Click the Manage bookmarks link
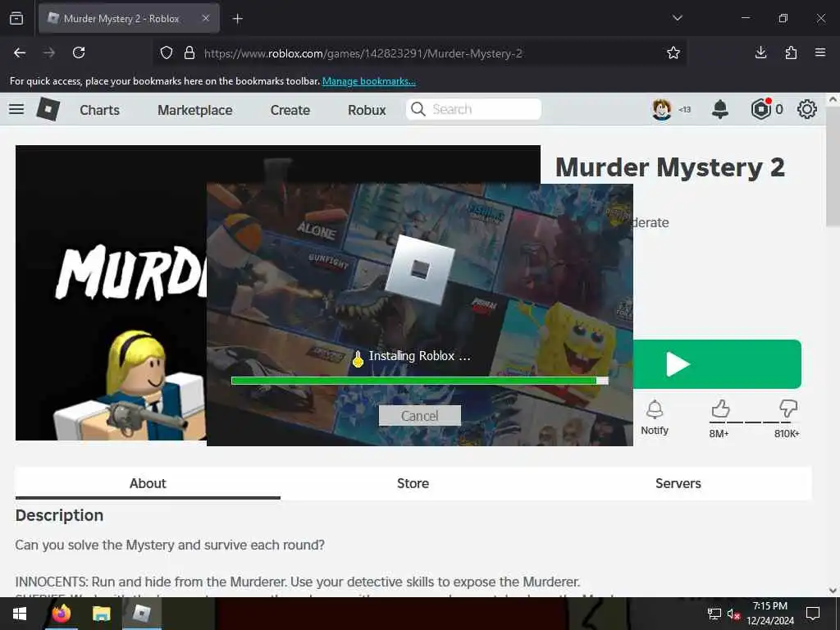This screenshot has width=840, height=630. click(368, 81)
